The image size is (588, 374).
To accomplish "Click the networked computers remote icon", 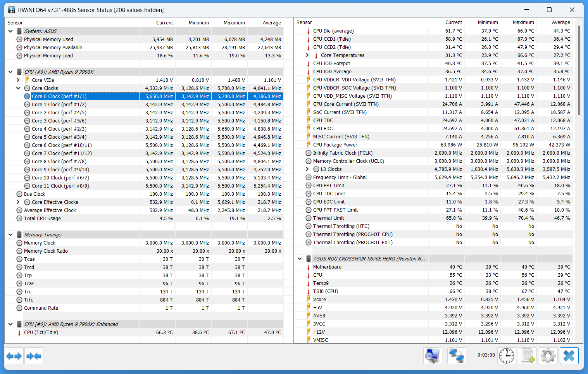I will [456, 356].
